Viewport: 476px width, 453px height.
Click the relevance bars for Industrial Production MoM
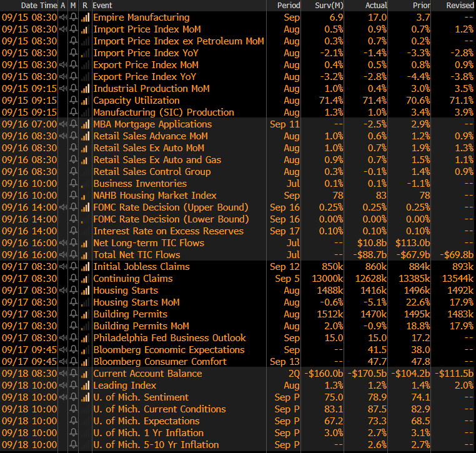[x=86, y=88]
